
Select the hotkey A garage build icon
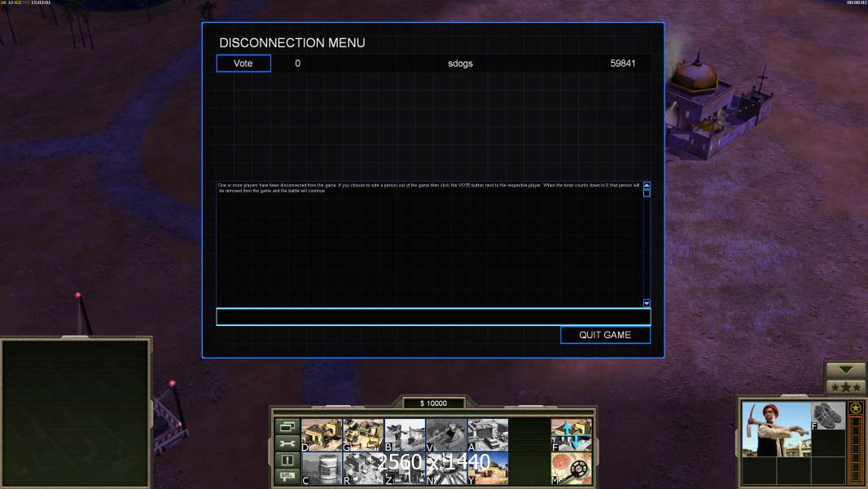click(488, 434)
